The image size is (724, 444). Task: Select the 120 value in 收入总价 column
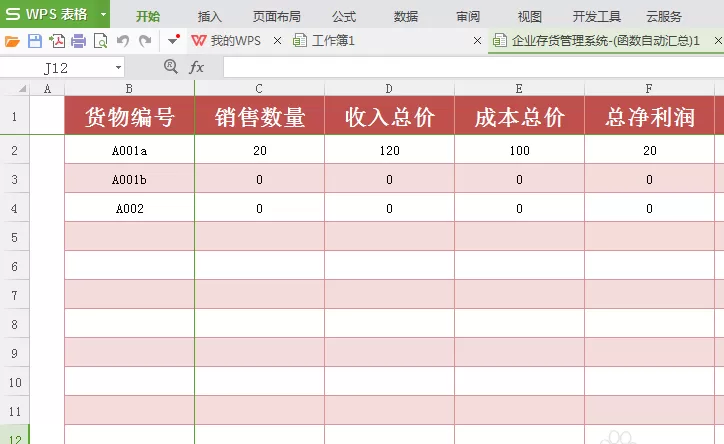point(389,150)
